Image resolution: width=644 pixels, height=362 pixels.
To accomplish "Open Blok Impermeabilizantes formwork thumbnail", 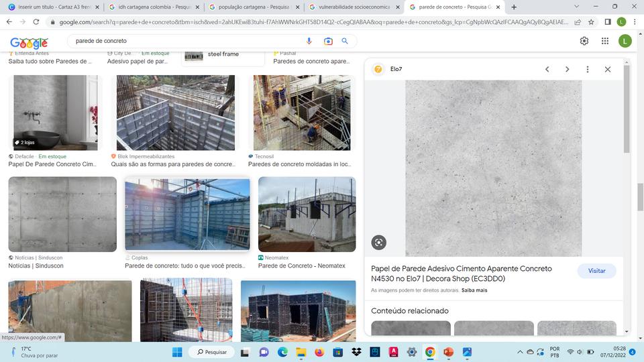I will 176,113.
